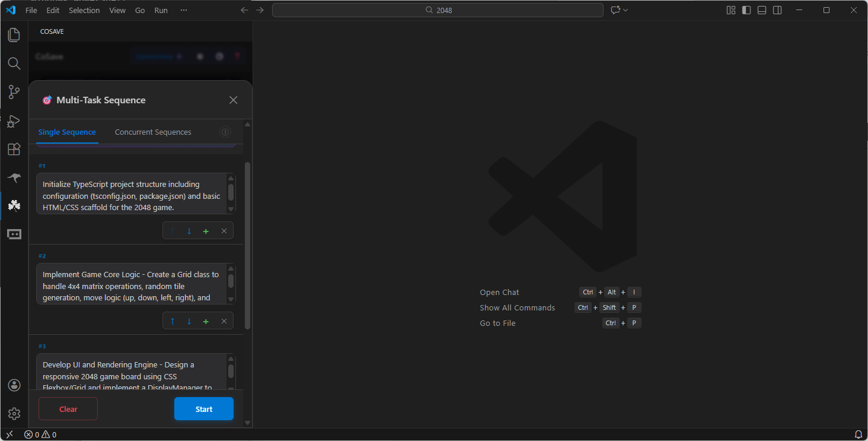868x441 pixels.
Task: Open the Search view icon
Action: point(14,64)
